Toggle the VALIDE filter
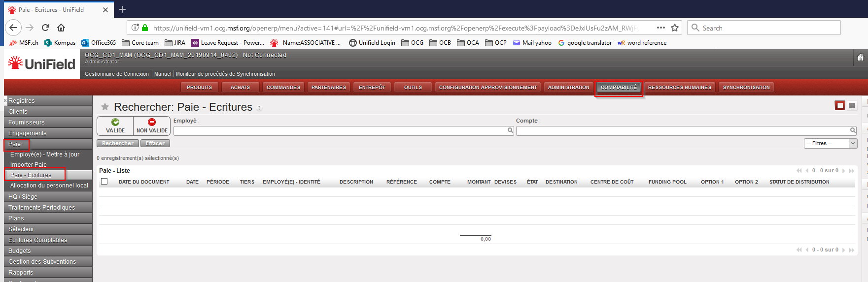The width and height of the screenshot is (868, 282). (115, 126)
